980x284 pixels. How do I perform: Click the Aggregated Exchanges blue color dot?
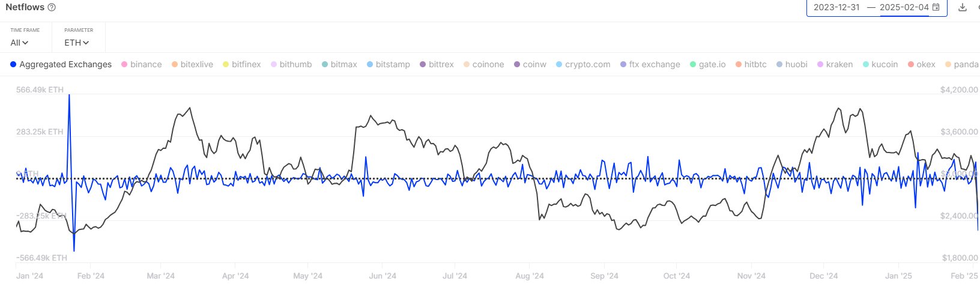(x=13, y=64)
